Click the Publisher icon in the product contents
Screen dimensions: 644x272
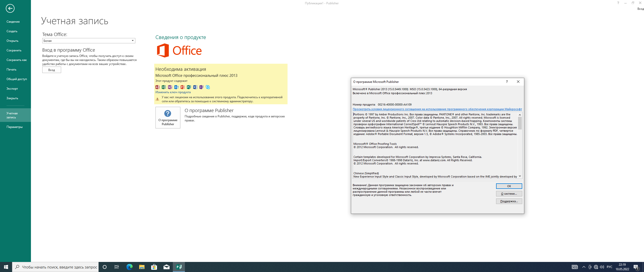(189, 87)
